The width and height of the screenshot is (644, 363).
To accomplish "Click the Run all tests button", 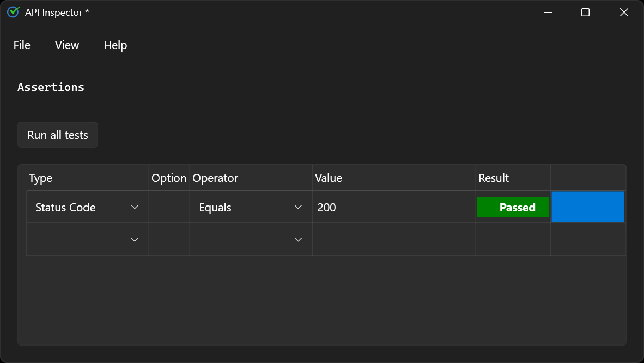I will [x=58, y=135].
